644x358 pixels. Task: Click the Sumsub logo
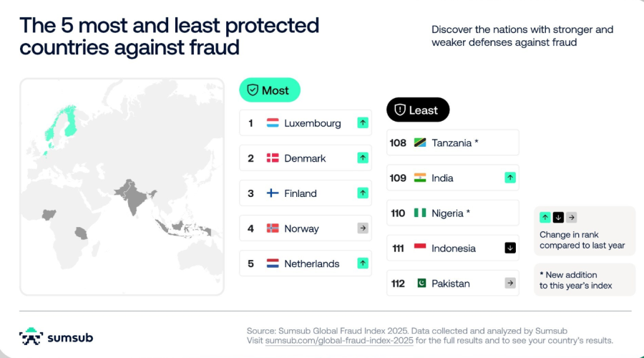coord(56,337)
